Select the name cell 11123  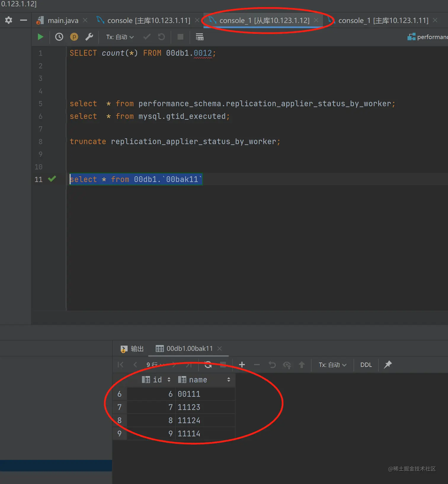[206, 407]
